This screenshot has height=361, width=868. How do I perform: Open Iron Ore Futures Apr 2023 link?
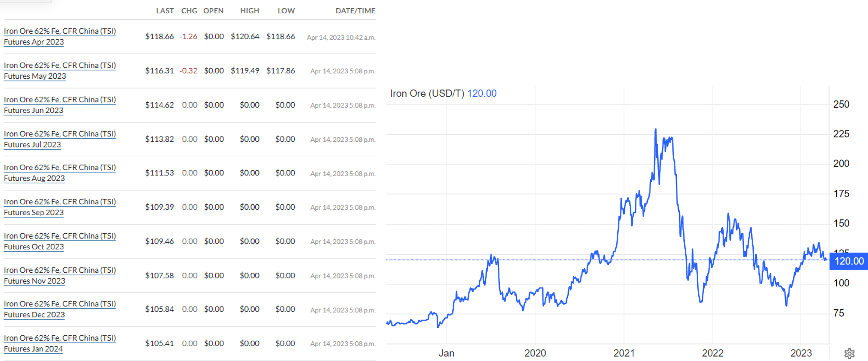coord(60,36)
